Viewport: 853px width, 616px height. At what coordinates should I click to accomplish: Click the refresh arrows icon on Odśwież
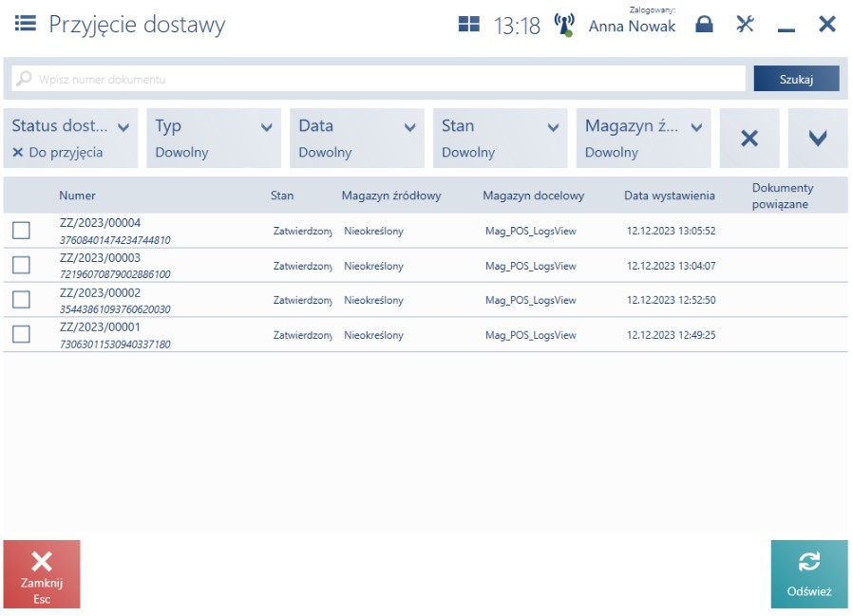[809, 562]
